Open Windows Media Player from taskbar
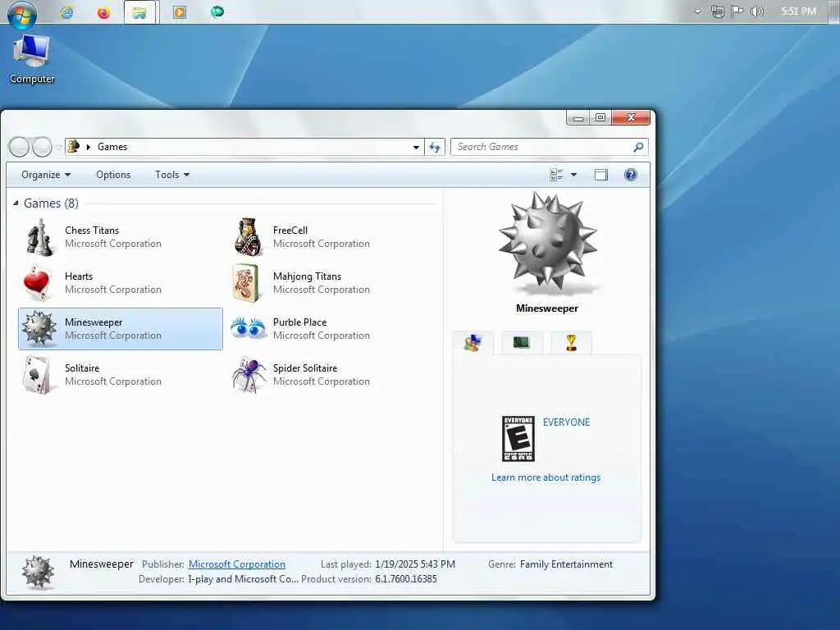This screenshot has width=840, height=630. coord(180,11)
